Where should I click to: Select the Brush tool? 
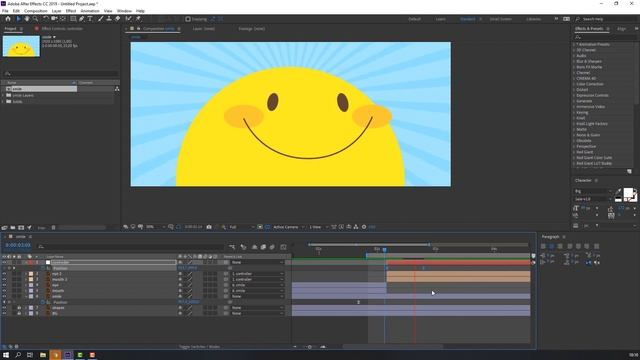click(100, 19)
